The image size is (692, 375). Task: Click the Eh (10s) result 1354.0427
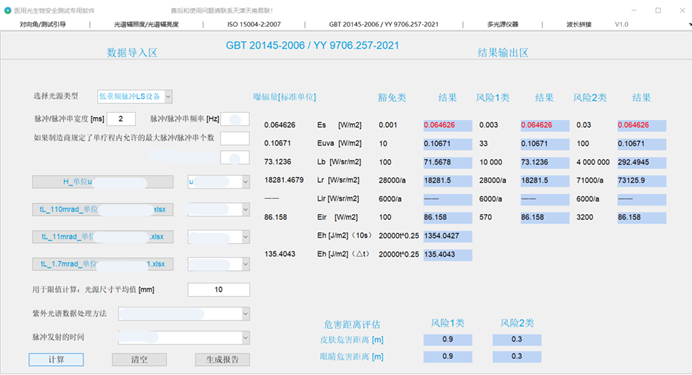(448, 236)
